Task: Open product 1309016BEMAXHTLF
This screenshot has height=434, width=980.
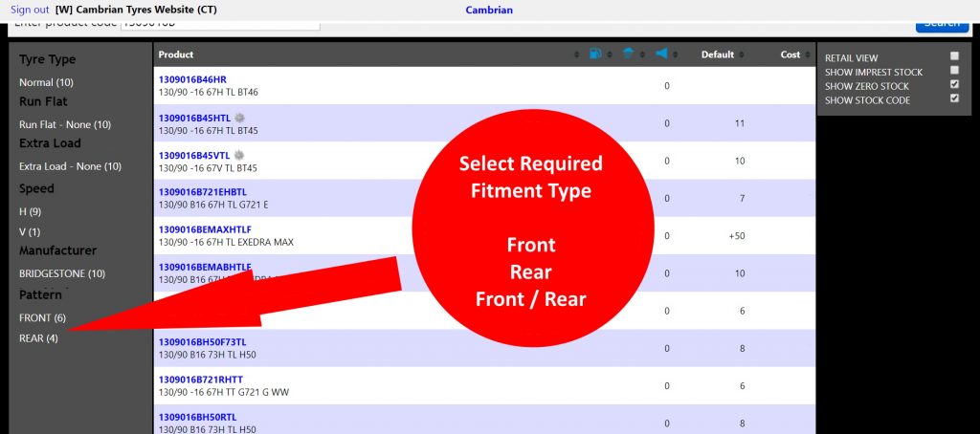Action: tap(205, 229)
